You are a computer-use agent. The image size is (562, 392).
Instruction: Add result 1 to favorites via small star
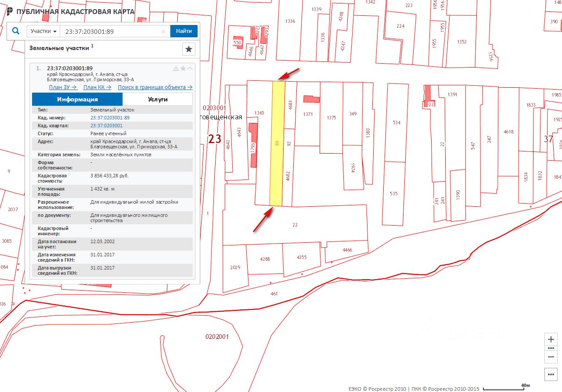click(183, 68)
